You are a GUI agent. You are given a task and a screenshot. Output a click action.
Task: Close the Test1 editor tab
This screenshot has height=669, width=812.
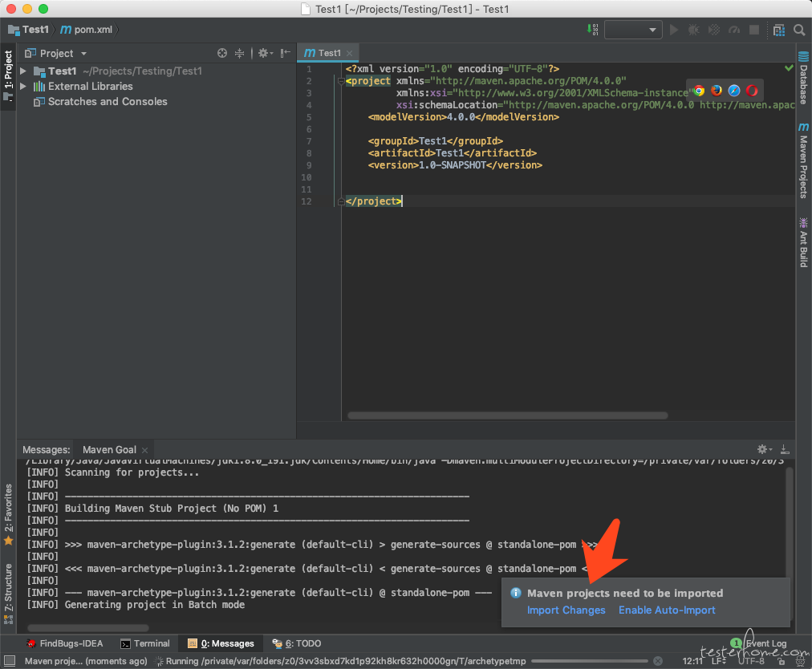click(x=350, y=53)
